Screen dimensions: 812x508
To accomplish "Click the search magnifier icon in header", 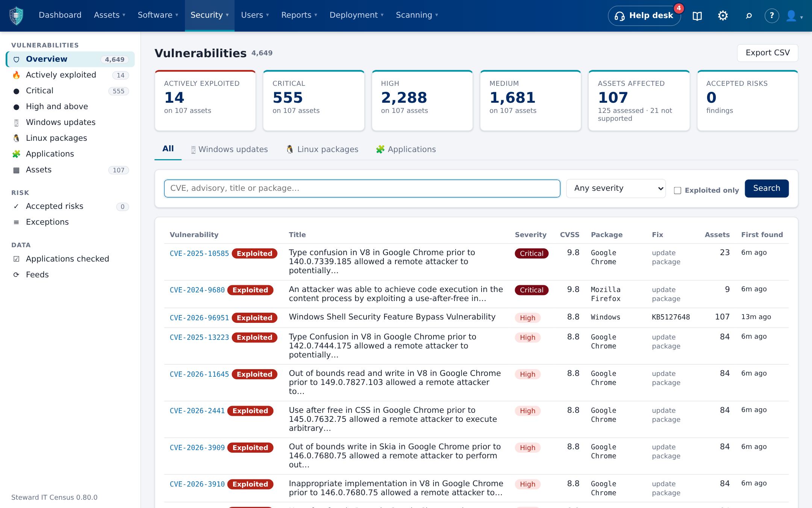I will tap(749, 16).
